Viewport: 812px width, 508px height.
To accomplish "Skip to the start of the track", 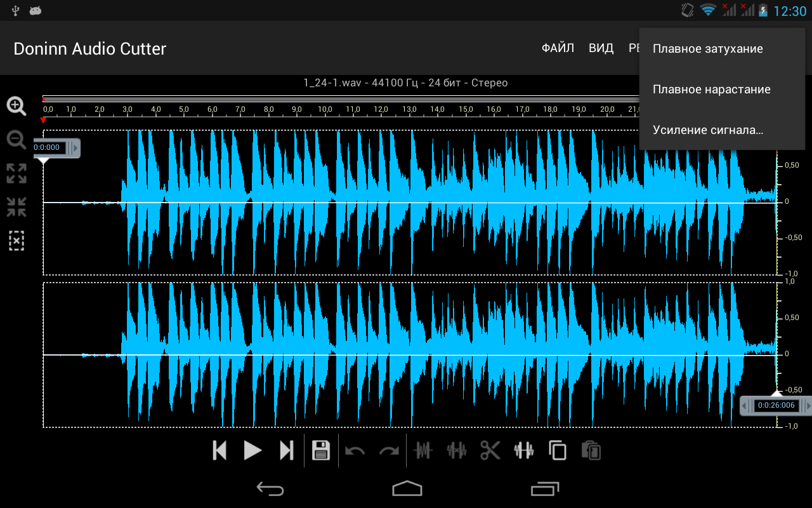I will [219, 450].
